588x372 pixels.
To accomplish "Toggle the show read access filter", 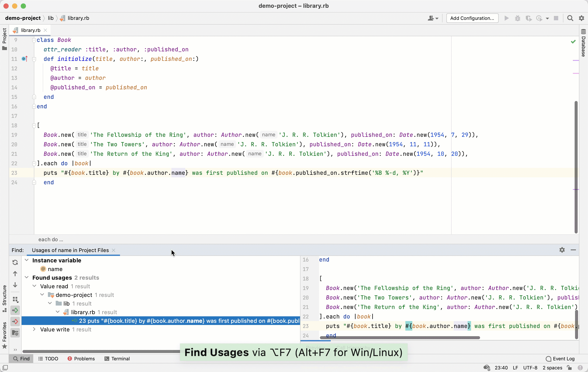I will pyautogui.click(x=15, y=311).
